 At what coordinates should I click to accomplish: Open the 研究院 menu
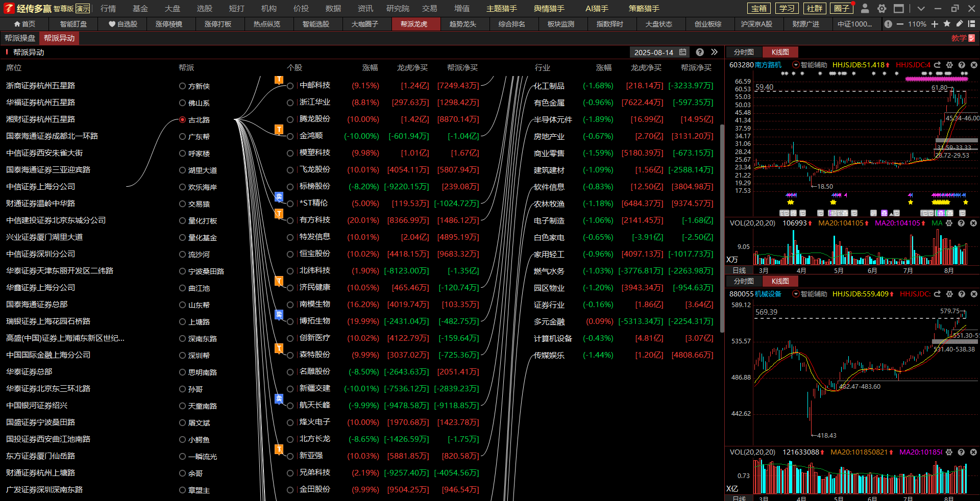(398, 8)
